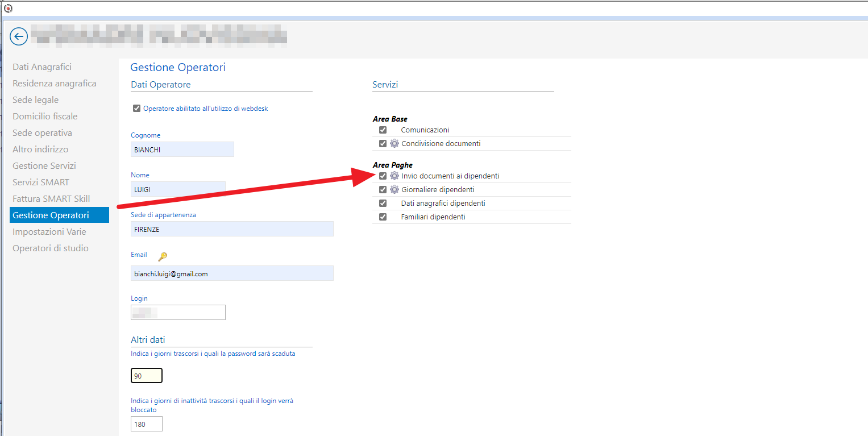Image resolution: width=868 pixels, height=436 pixels.
Task: Open gear settings for Condivisione documenti
Action: point(394,144)
